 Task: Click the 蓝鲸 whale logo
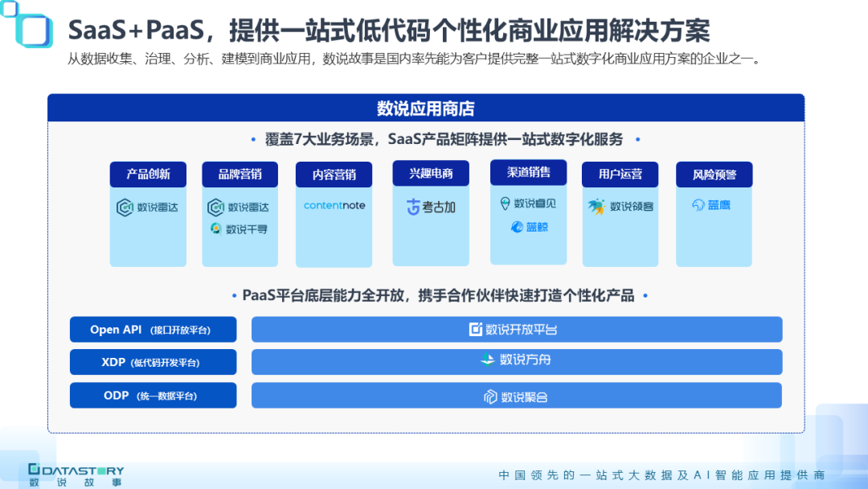click(x=529, y=227)
